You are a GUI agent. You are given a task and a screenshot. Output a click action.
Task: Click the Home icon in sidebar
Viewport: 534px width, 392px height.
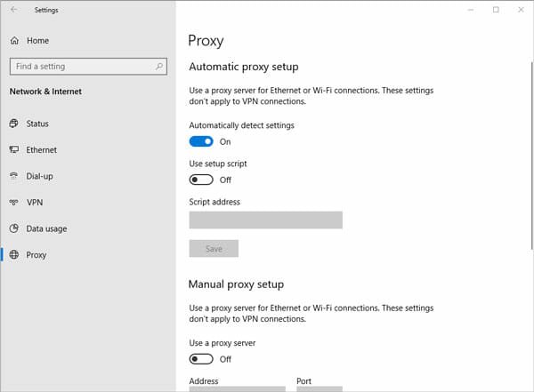point(14,41)
